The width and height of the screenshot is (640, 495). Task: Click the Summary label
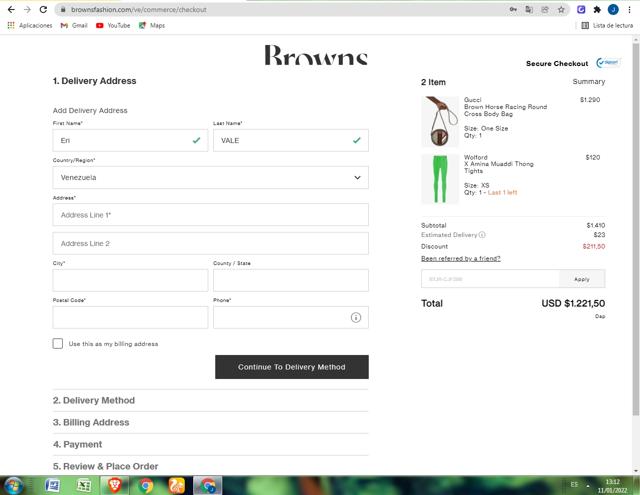589,82
